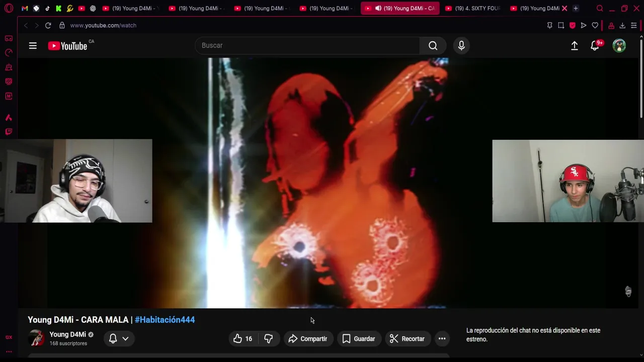Open the pinned ChatGPT tab

point(93,9)
